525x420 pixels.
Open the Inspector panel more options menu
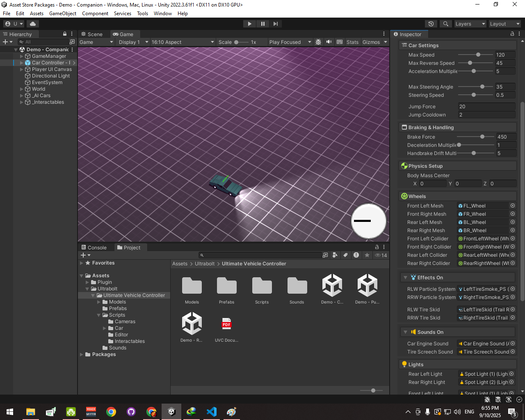pyautogui.click(x=519, y=34)
